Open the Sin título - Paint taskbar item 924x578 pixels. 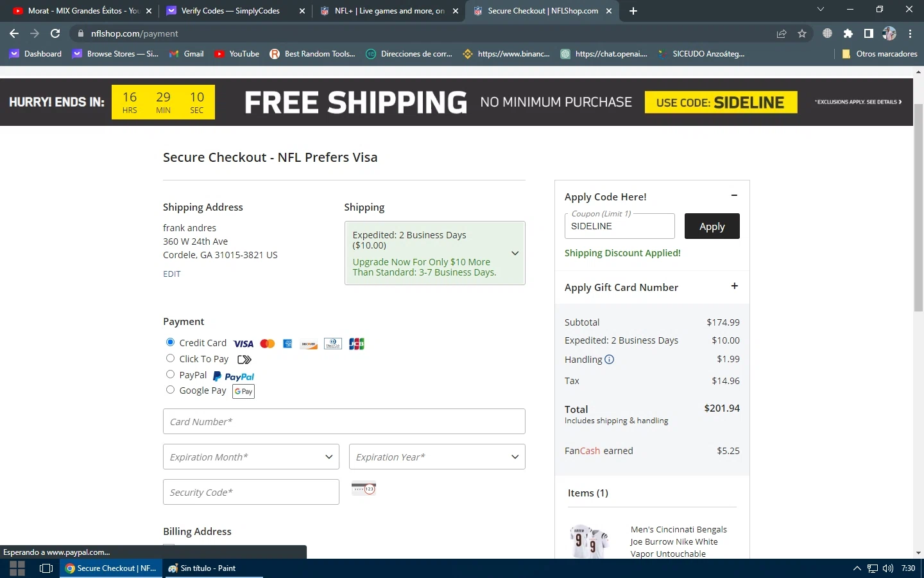coord(214,568)
